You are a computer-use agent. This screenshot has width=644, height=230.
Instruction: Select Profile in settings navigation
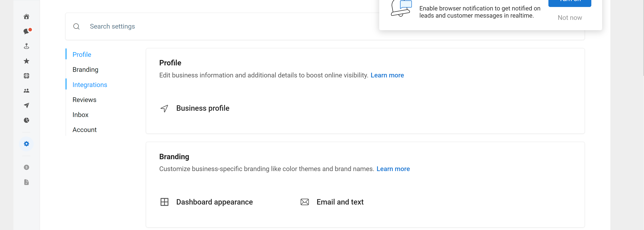coord(82,55)
